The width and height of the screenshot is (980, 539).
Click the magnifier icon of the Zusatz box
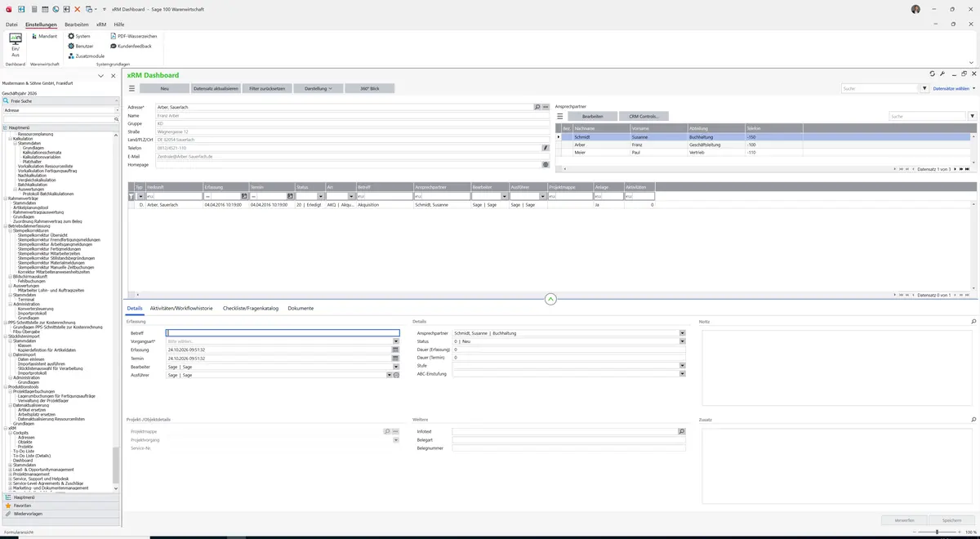[x=973, y=420]
